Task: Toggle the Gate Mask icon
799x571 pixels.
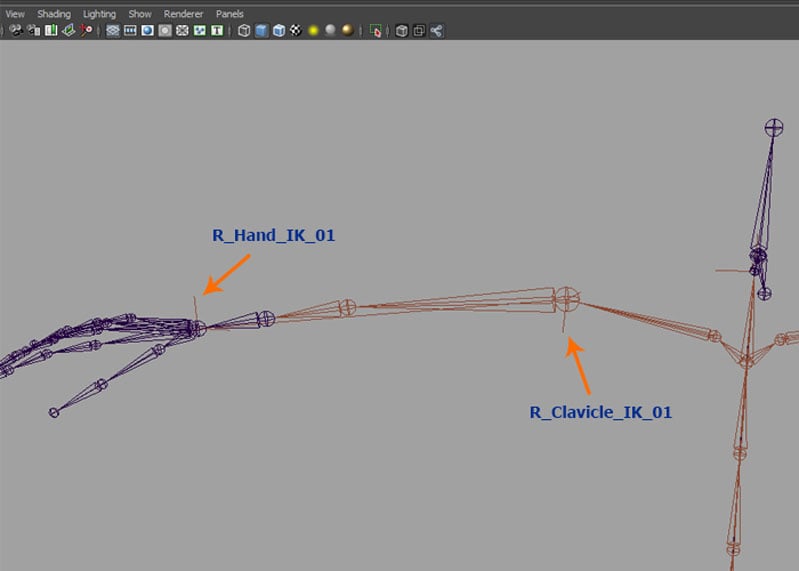Action: [165, 31]
